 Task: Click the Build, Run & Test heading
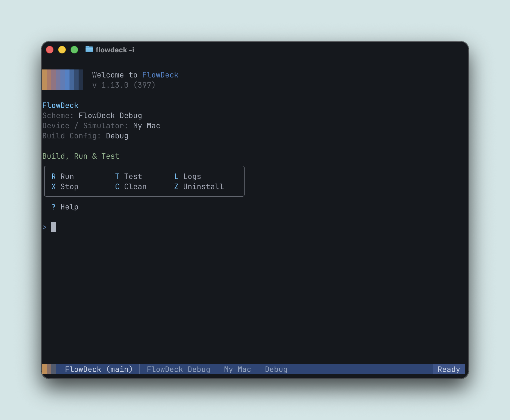81,156
